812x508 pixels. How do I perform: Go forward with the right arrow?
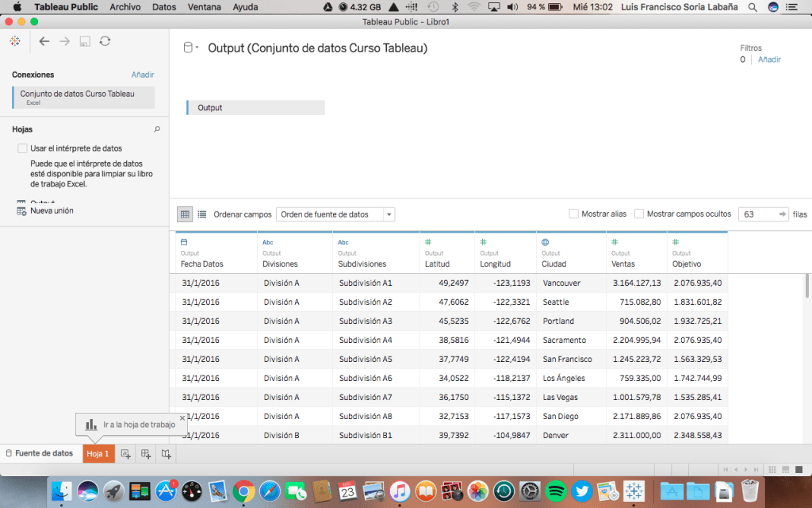[65, 41]
